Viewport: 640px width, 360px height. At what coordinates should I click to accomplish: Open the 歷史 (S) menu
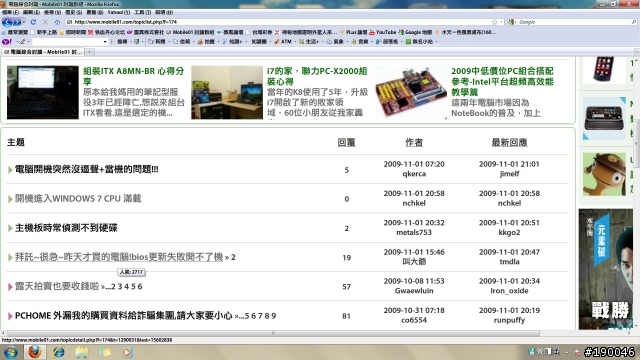(x=73, y=13)
